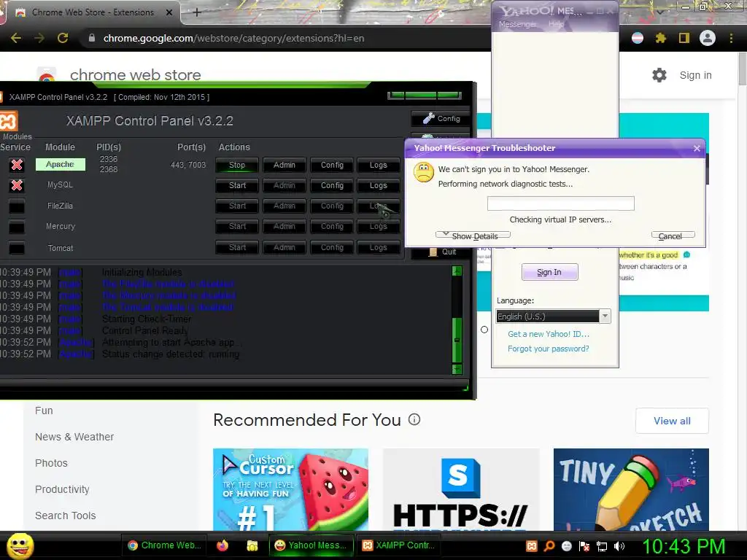The image size is (747, 560).
Task: Show the 10:43 PM clock panel
Action: [x=684, y=546]
